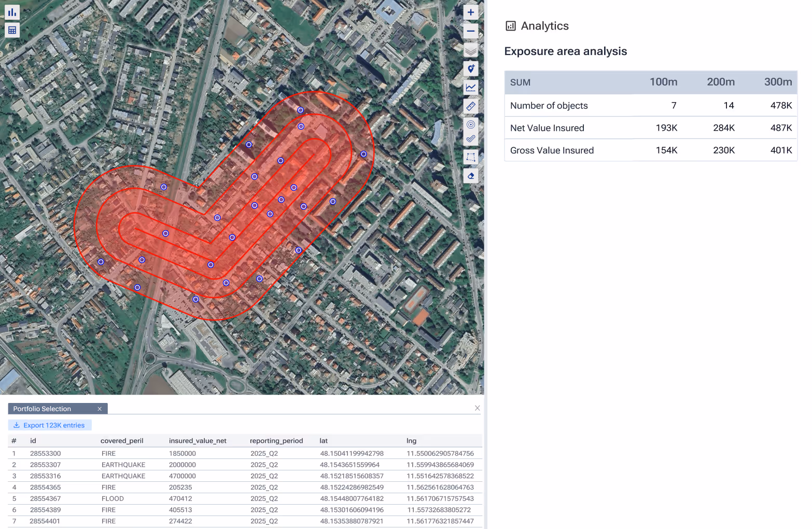This screenshot has width=812, height=529.
Task: Click the Export 123K entries button
Action: click(49, 425)
